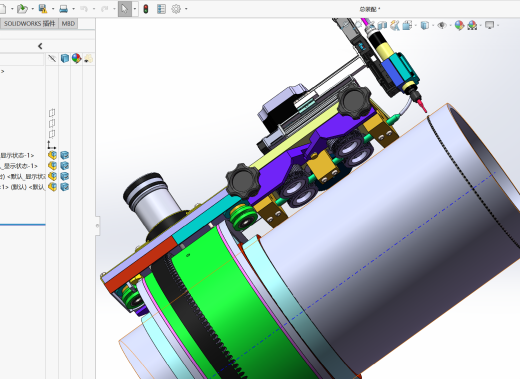Click the Options gear icon
Viewport: 520px width, 379px height.
(176, 9)
